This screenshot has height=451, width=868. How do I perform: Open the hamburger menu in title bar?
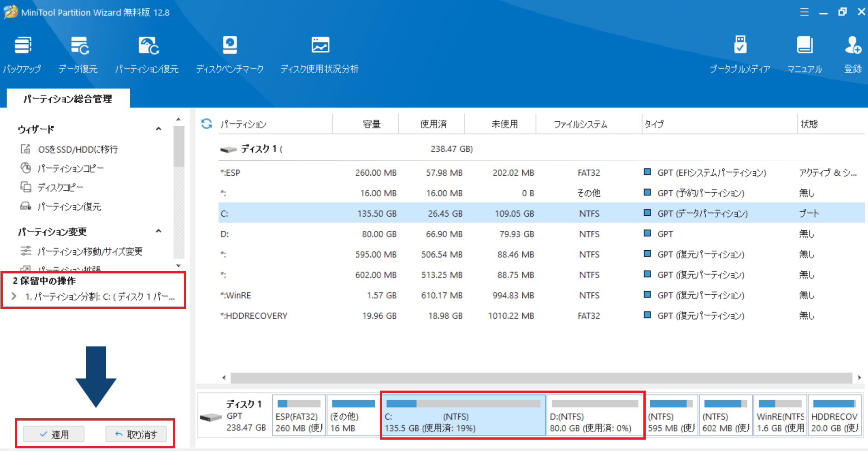(804, 12)
